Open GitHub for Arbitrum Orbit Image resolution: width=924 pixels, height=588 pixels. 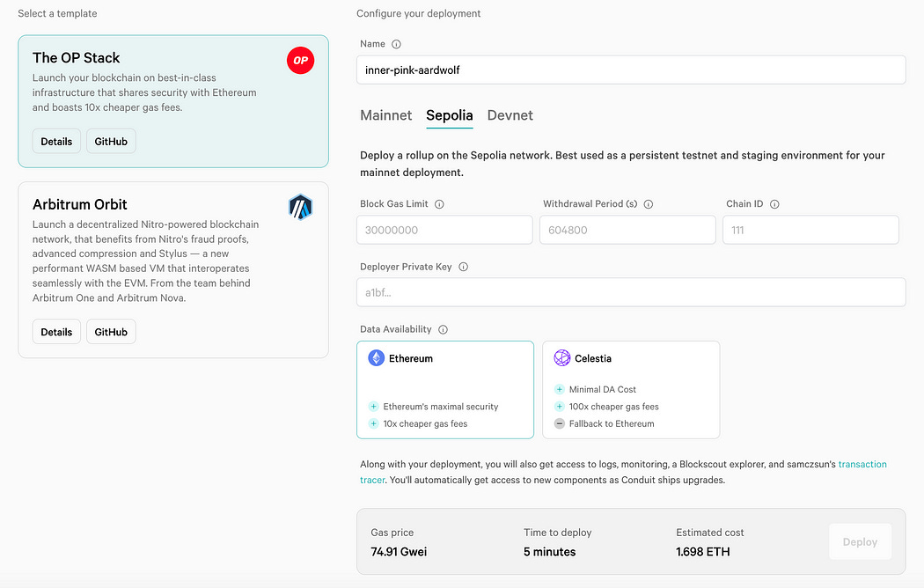111,332
